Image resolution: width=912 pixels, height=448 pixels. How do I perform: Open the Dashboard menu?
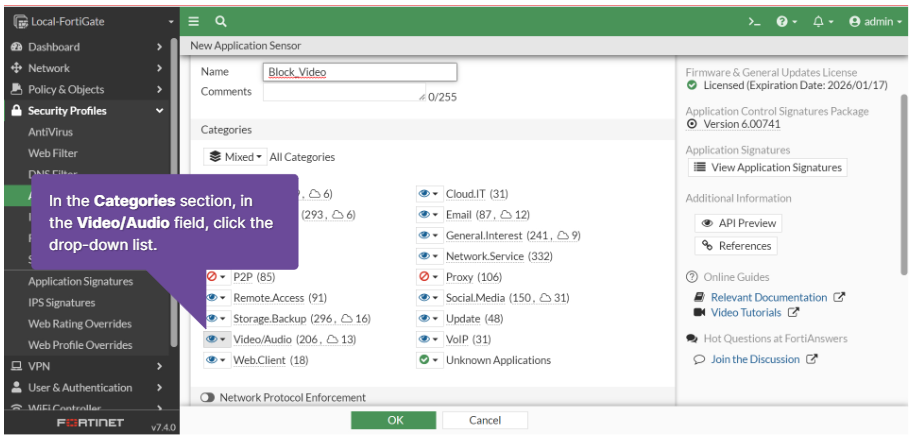(x=87, y=47)
